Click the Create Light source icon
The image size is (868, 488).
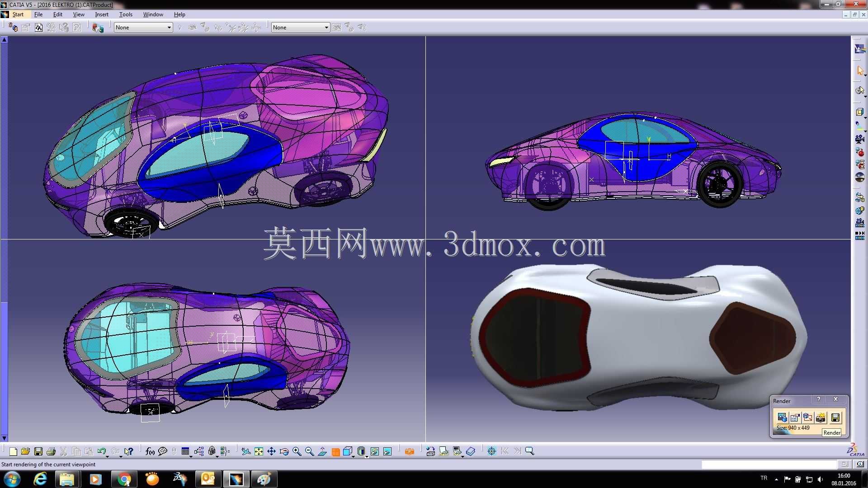pyautogui.click(x=859, y=127)
